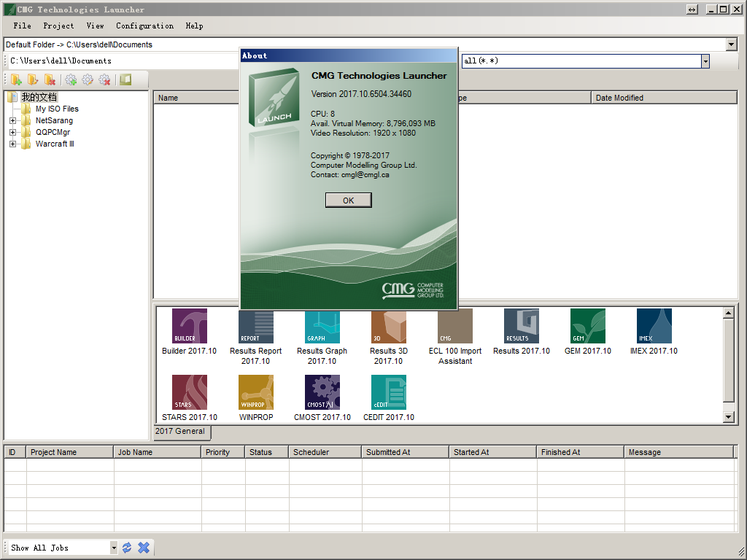Click the Priority column header

[223, 452]
